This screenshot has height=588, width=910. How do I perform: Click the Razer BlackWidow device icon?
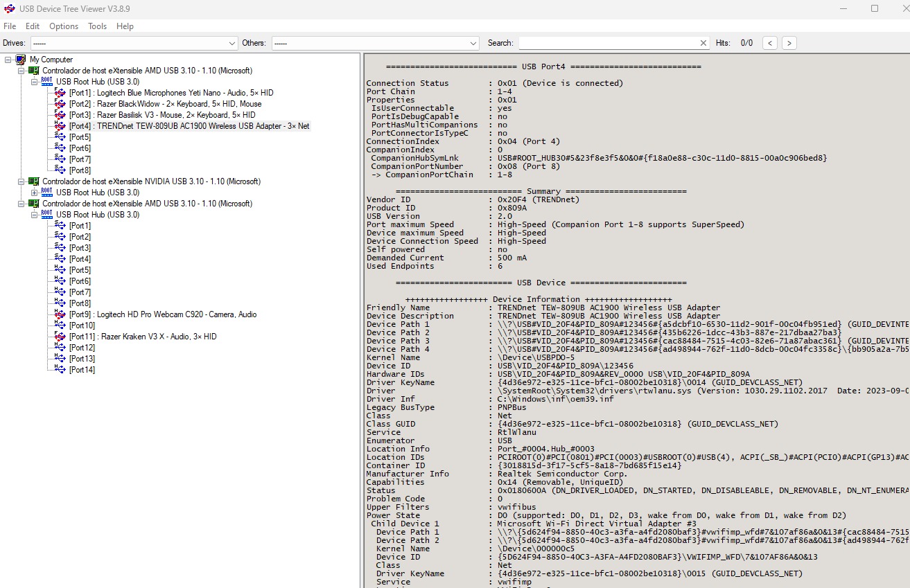60,104
